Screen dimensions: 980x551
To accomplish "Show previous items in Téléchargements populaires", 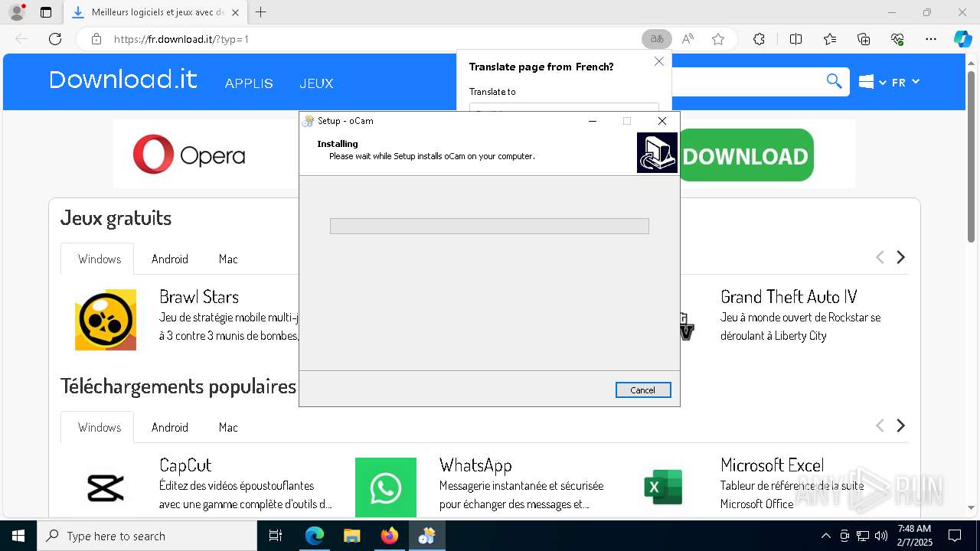I will point(880,425).
